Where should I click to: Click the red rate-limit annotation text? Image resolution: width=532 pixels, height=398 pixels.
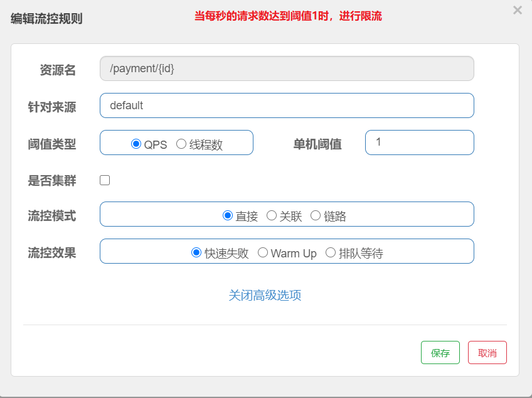click(x=288, y=16)
